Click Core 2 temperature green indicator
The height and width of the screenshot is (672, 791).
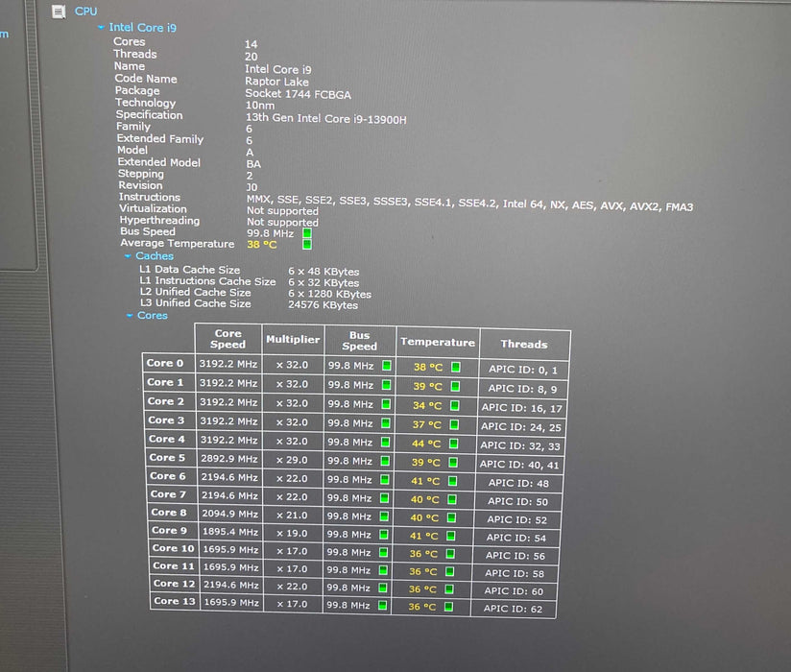click(454, 405)
